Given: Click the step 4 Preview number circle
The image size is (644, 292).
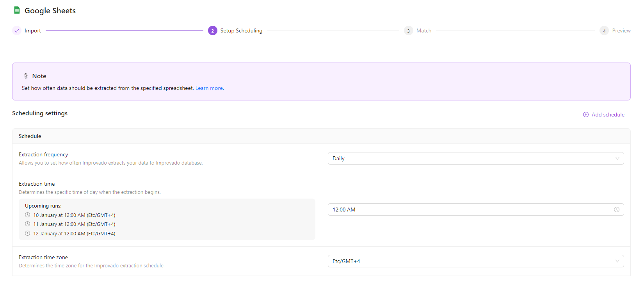Looking at the screenshot, I should coord(604,30).
